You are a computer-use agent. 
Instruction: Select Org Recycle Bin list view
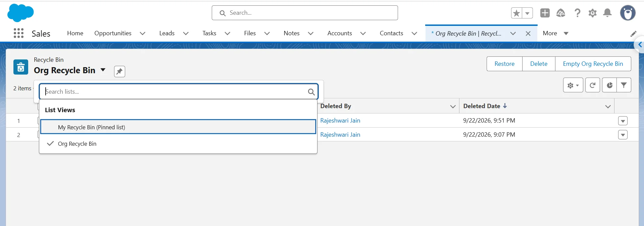[178, 144]
